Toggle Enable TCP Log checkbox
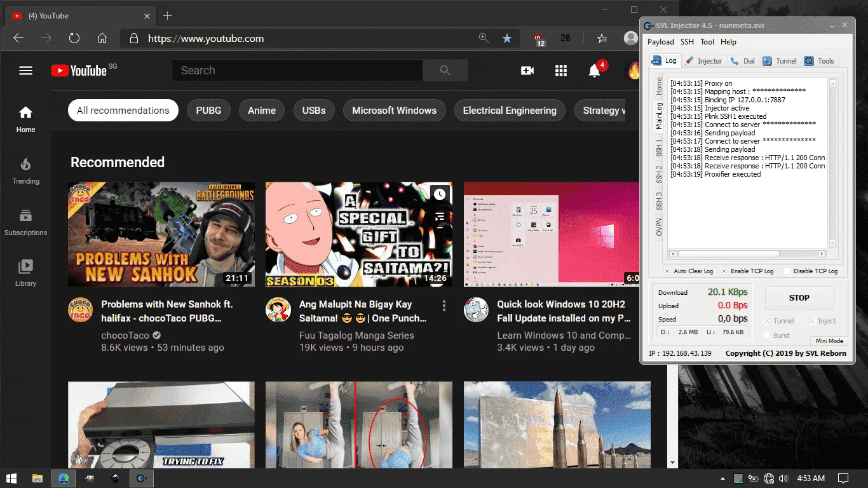 click(x=724, y=271)
